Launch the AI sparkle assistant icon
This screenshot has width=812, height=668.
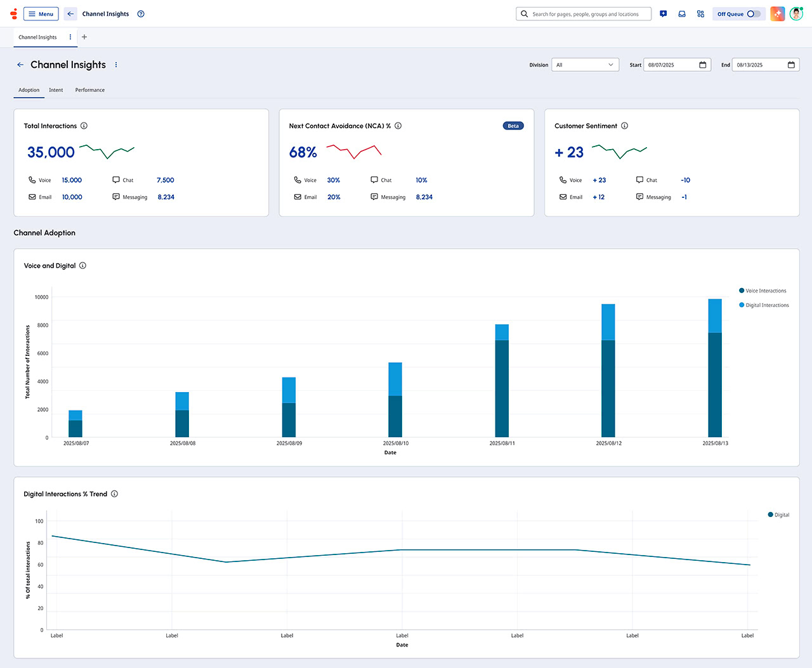pyautogui.click(x=777, y=14)
